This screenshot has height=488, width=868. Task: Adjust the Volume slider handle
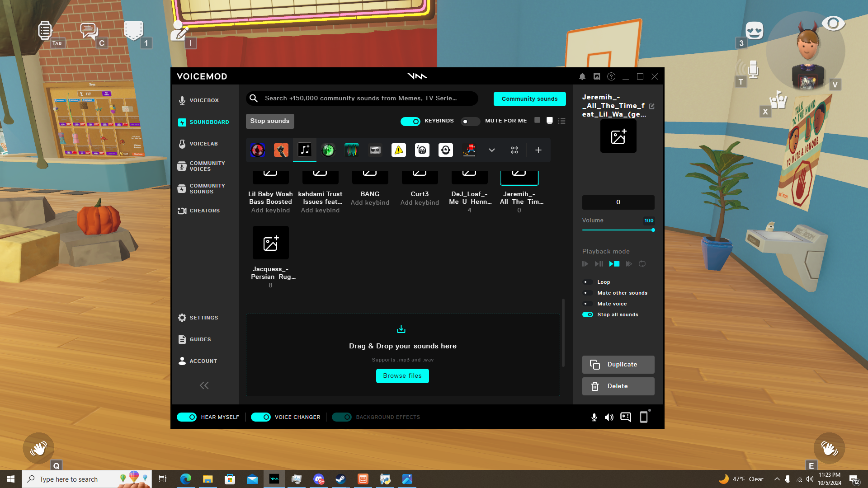(x=653, y=230)
